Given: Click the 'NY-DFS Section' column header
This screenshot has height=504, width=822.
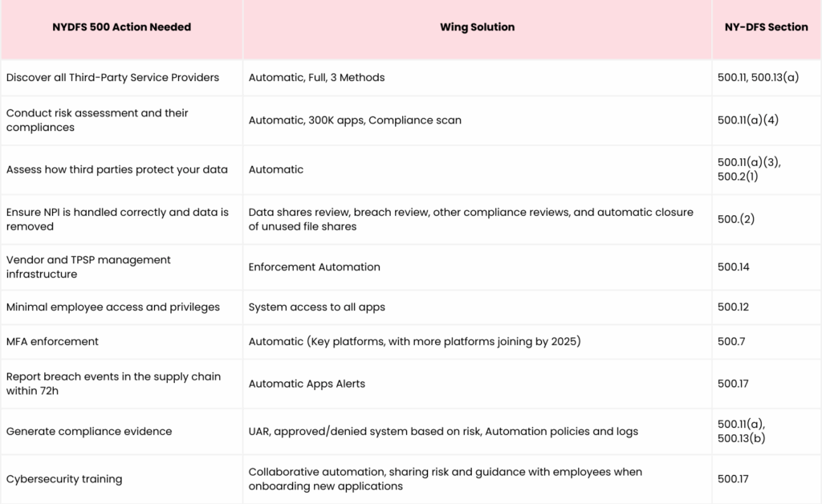Looking at the screenshot, I should (766, 27).
